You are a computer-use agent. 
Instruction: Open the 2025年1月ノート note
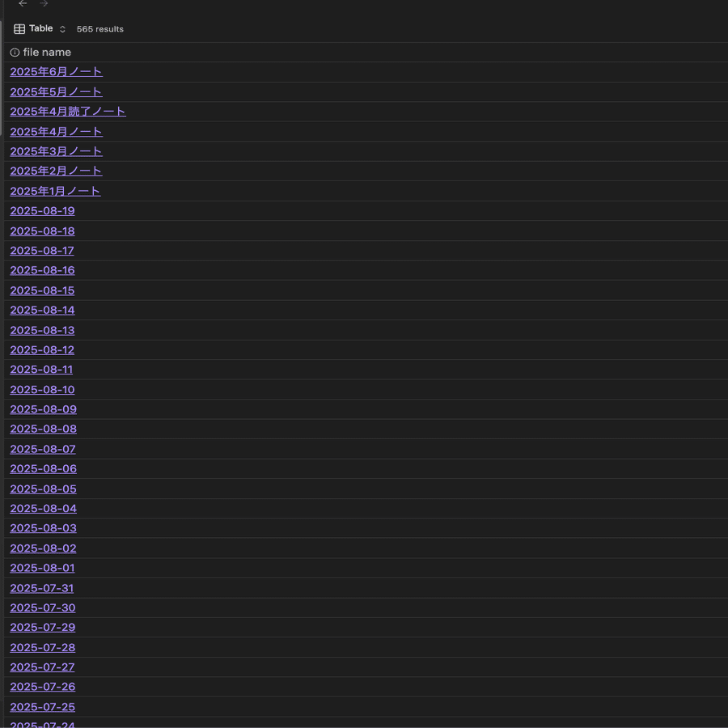55,191
